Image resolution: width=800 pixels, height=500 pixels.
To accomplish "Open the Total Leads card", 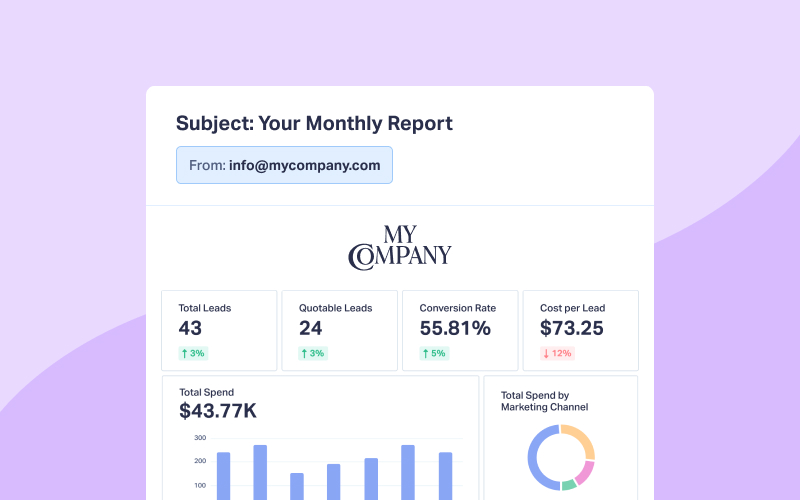I will click(219, 330).
